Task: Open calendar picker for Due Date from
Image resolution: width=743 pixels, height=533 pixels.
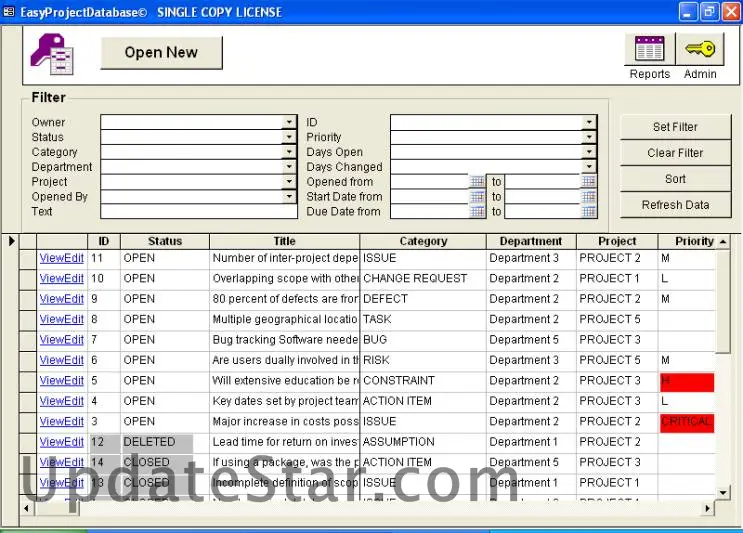Action: point(477,212)
